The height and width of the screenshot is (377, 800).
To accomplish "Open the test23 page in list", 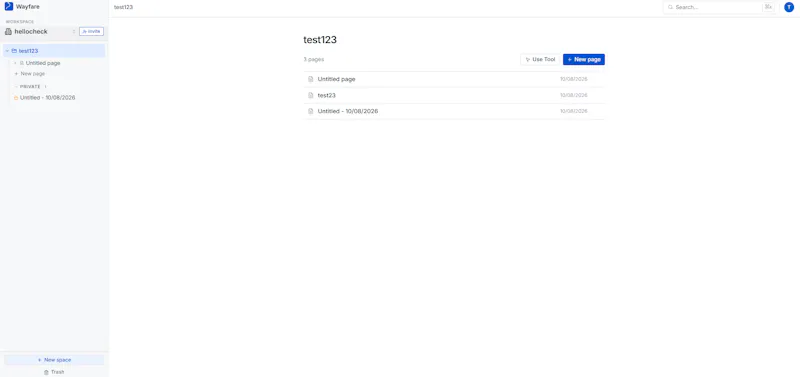I will pyautogui.click(x=454, y=95).
